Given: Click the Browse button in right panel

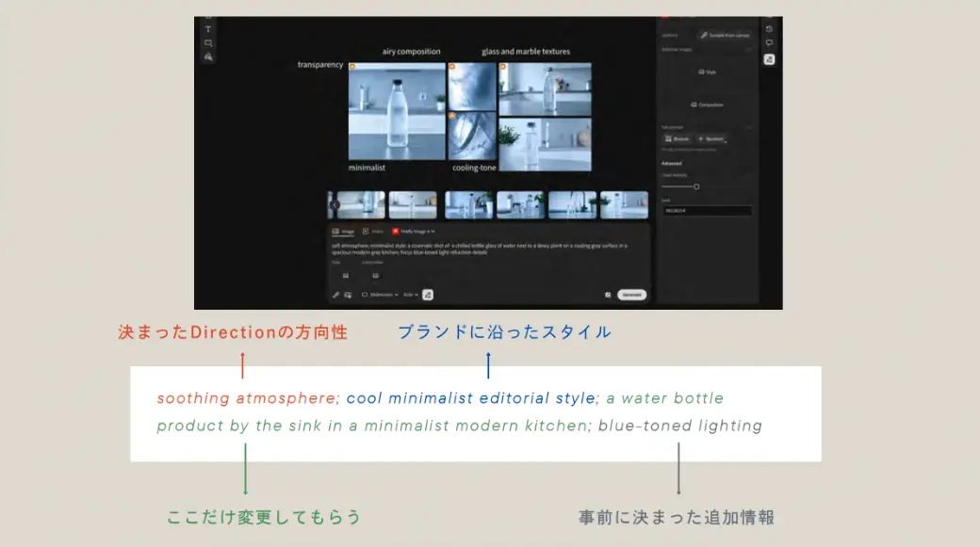Looking at the screenshot, I should [678, 138].
